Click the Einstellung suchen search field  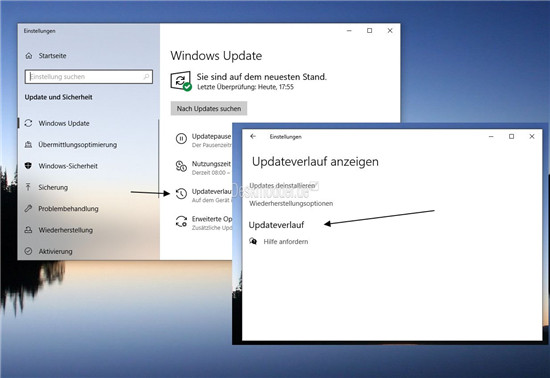[89, 76]
